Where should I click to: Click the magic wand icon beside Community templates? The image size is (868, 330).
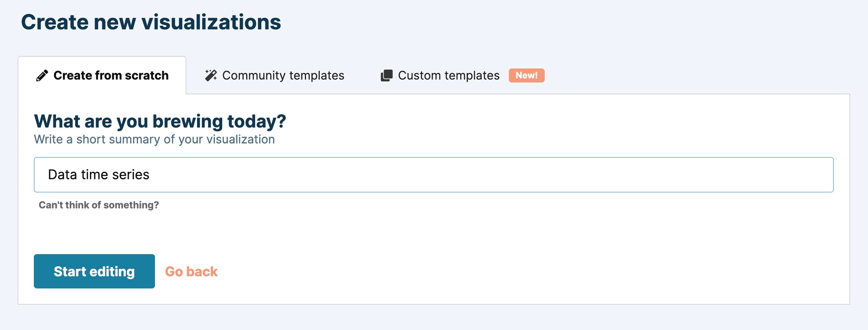[211, 75]
